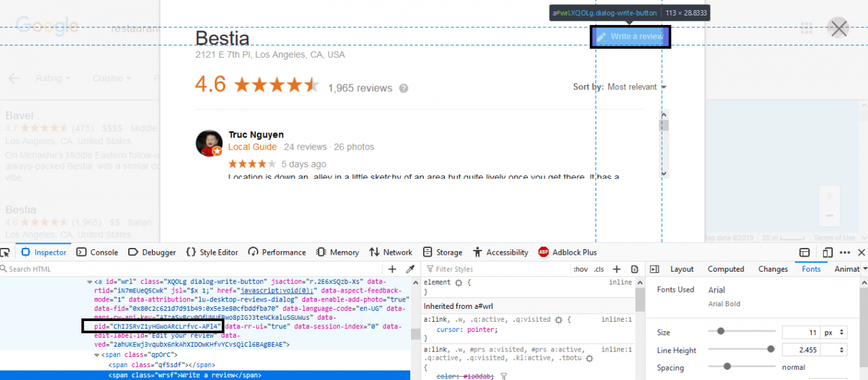Open the Debugger panel
The width and height of the screenshot is (868, 380).
(x=153, y=252)
